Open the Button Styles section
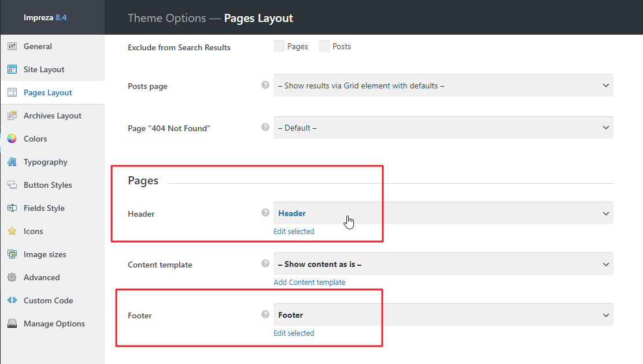The height and width of the screenshot is (364, 643). coord(48,185)
